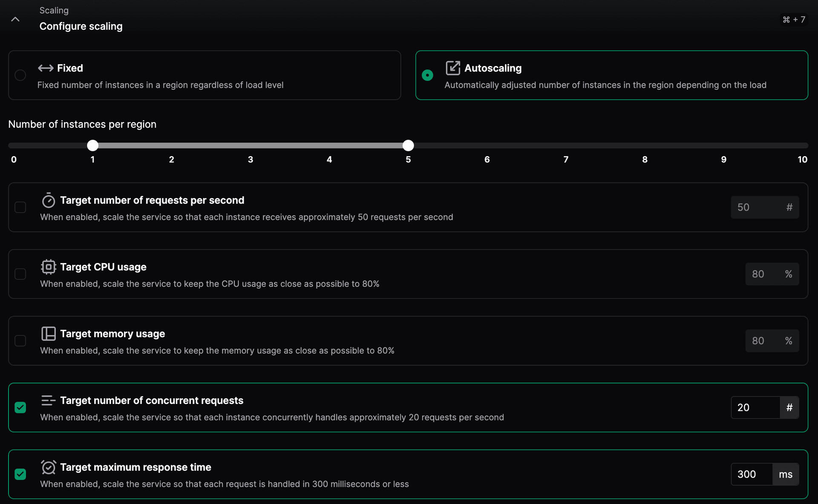This screenshot has height=504, width=818.
Task: Click the concurrent requests scaling icon
Action: point(47,400)
